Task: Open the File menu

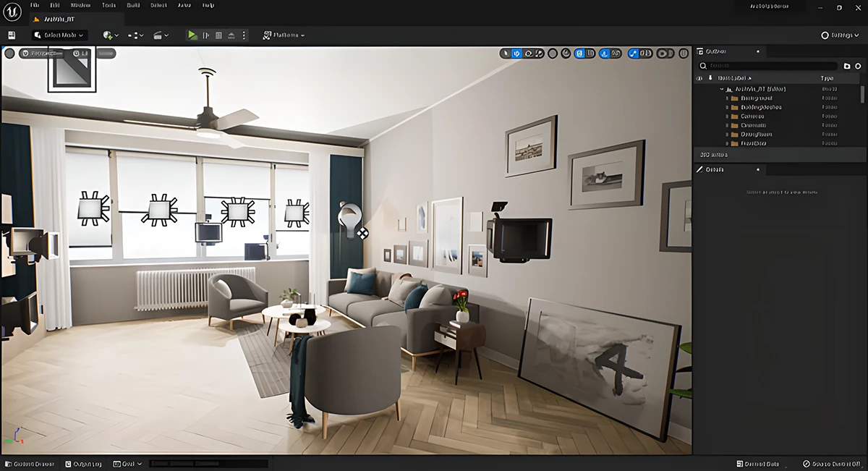Action: pos(35,5)
